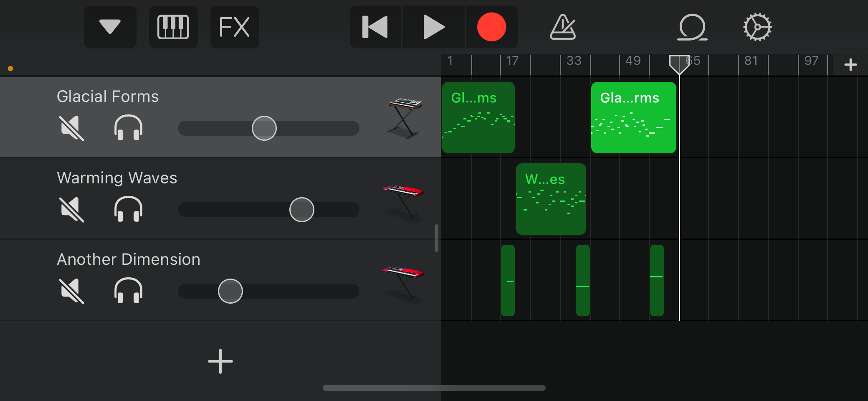This screenshot has width=868, height=401.
Task: Adjust the Another Dimension volume slider
Action: pyautogui.click(x=230, y=291)
